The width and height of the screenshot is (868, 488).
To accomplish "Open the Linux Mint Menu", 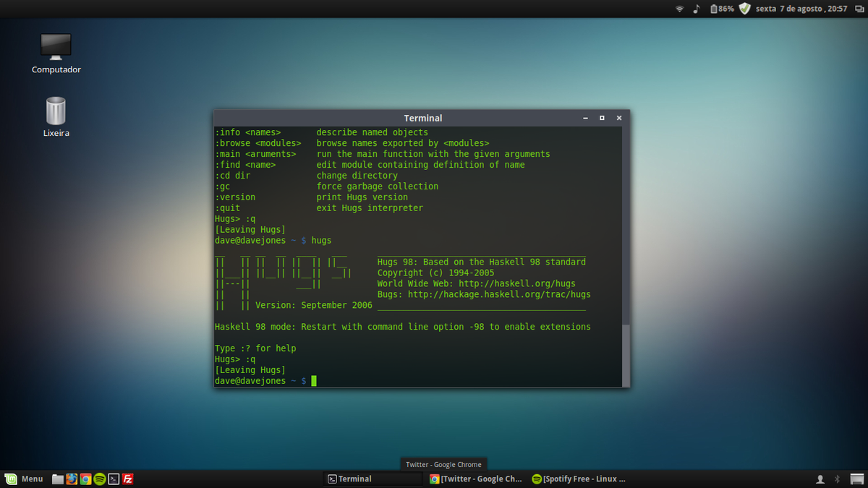I will 24,479.
